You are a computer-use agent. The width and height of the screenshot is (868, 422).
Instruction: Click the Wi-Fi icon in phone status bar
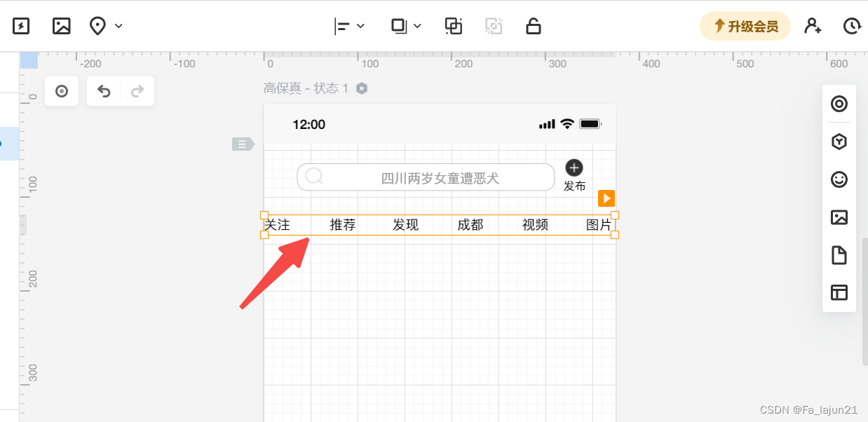coord(567,124)
